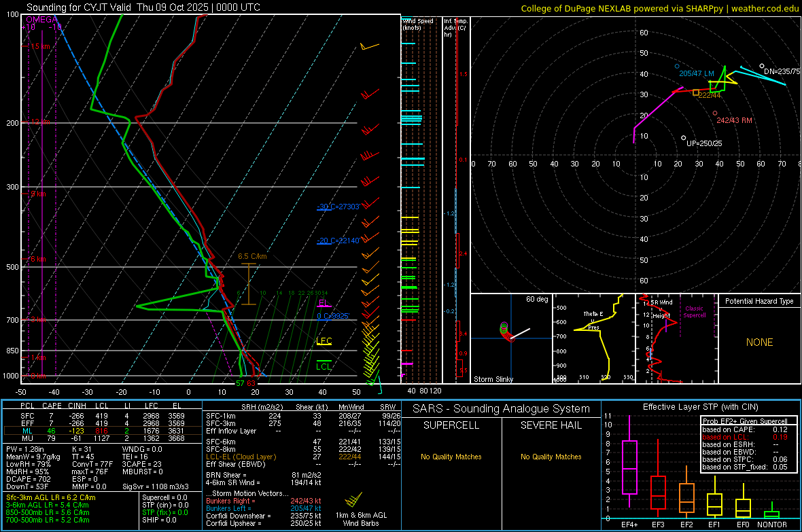The height and width of the screenshot is (532, 802).
Task: Click the Potential Hazard Type header
Action: pos(759,301)
